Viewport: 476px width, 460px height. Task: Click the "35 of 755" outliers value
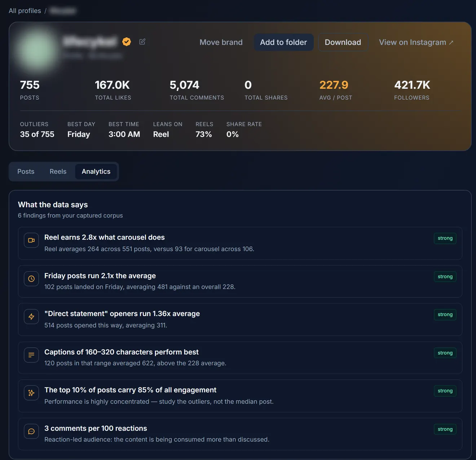click(37, 134)
